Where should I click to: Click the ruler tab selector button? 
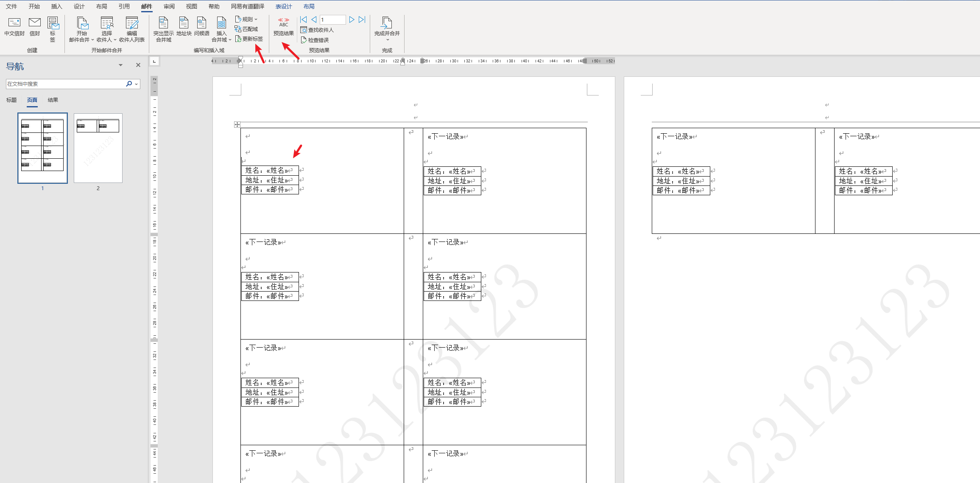154,61
